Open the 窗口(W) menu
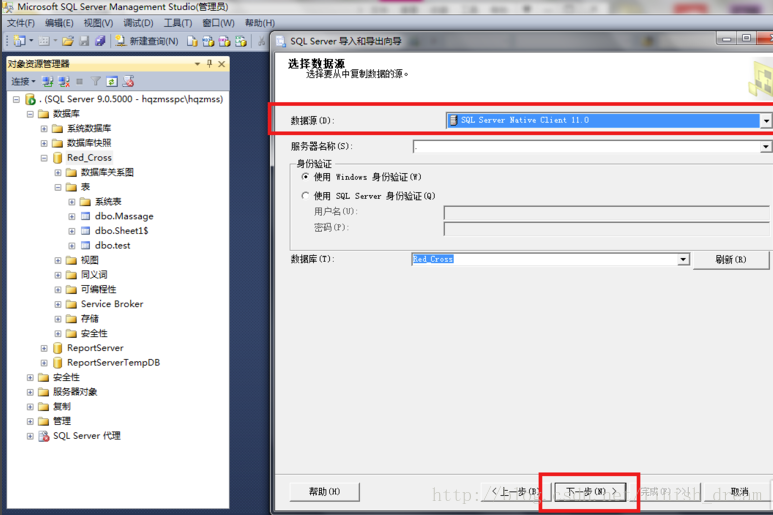Viewport: 773px width, 515px height. pos(218,23)
